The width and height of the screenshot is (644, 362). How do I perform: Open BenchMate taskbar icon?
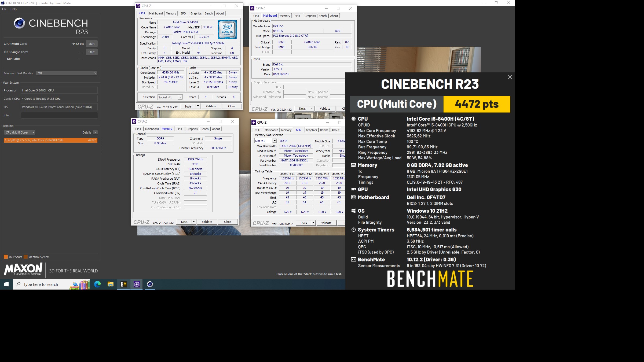(124, 284)
